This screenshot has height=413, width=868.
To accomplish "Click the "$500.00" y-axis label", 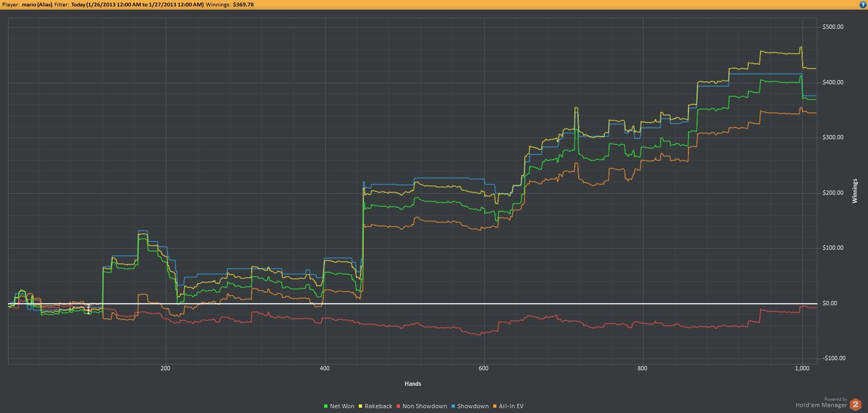I will pyautogui.click(x=833, y=27).
